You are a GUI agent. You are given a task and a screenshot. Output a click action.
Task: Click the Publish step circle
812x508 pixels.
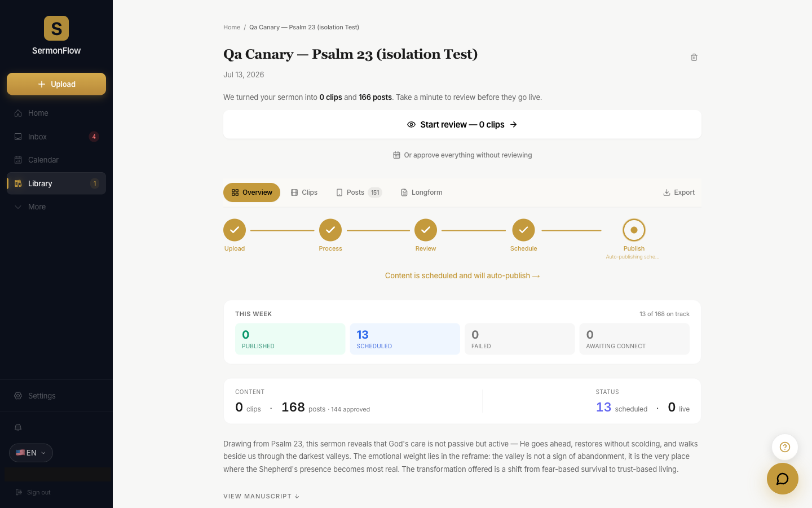click(634, 230)
